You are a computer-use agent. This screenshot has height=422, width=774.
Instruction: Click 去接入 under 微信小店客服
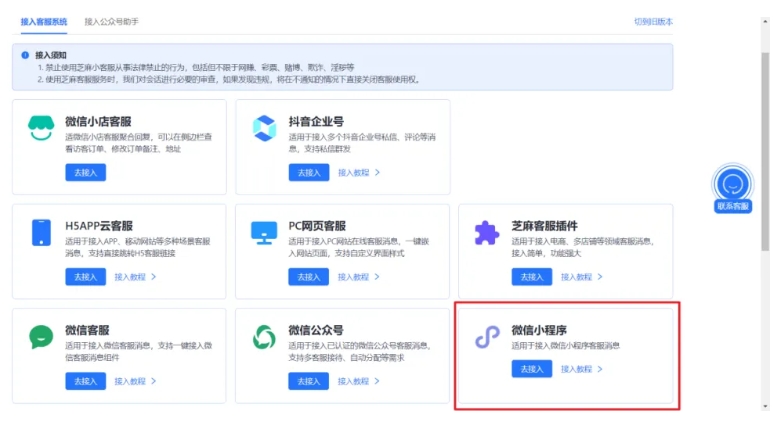tap(85, 173)
